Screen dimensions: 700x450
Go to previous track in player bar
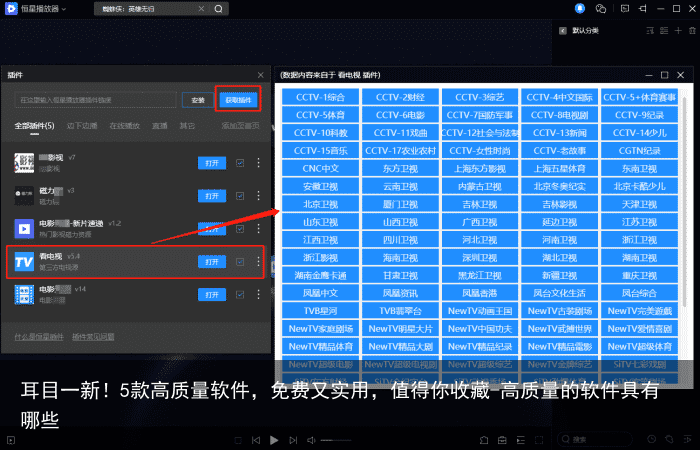point(255,440)
